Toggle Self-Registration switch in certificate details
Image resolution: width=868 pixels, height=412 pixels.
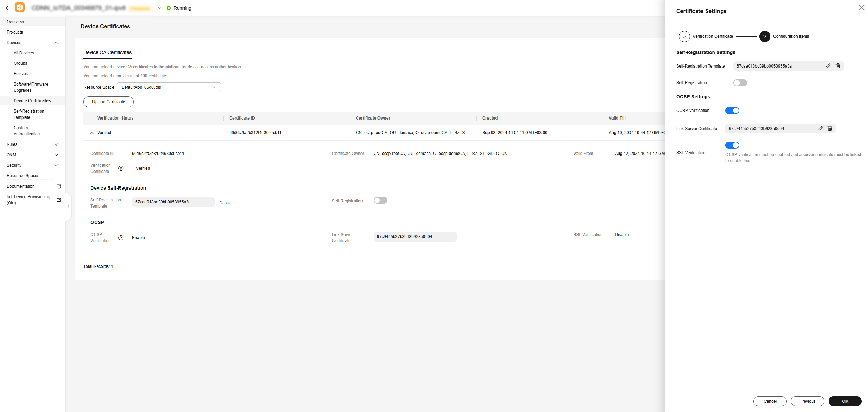tap(380, 200)
